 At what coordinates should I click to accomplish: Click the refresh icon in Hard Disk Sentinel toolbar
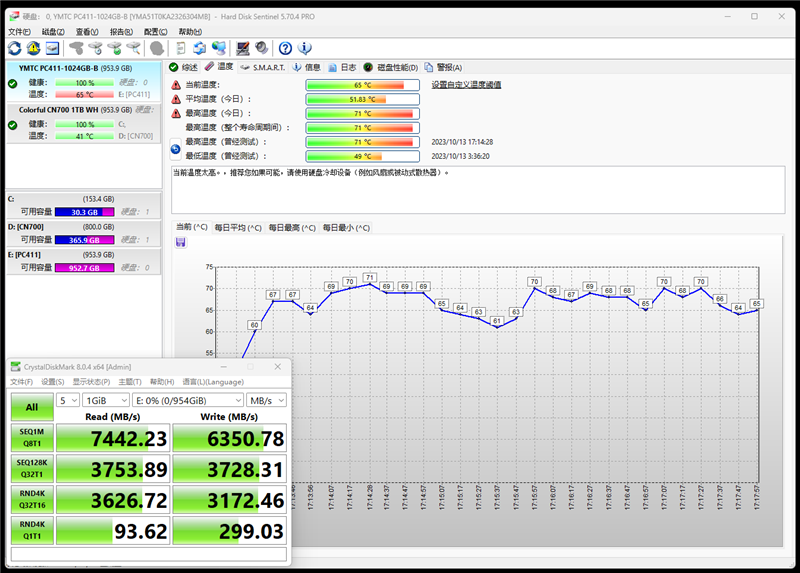point(14,48)
